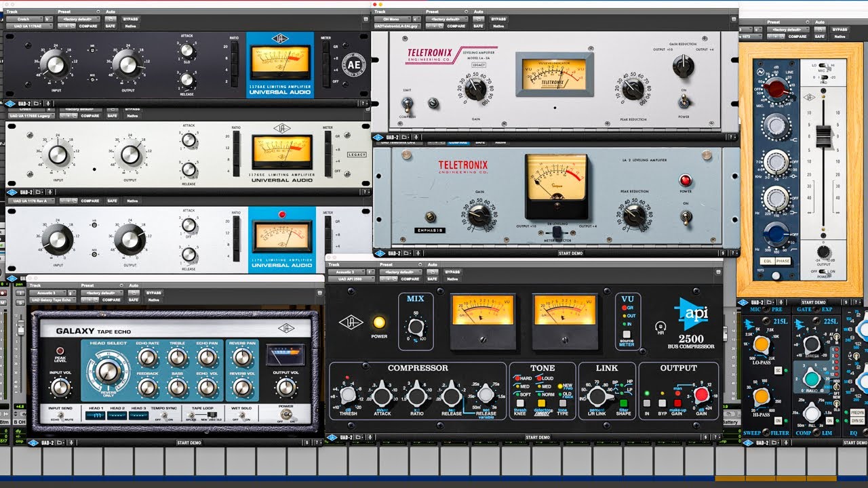Select Head 3 on Galaxy Tape Echo

pos(138,415)
